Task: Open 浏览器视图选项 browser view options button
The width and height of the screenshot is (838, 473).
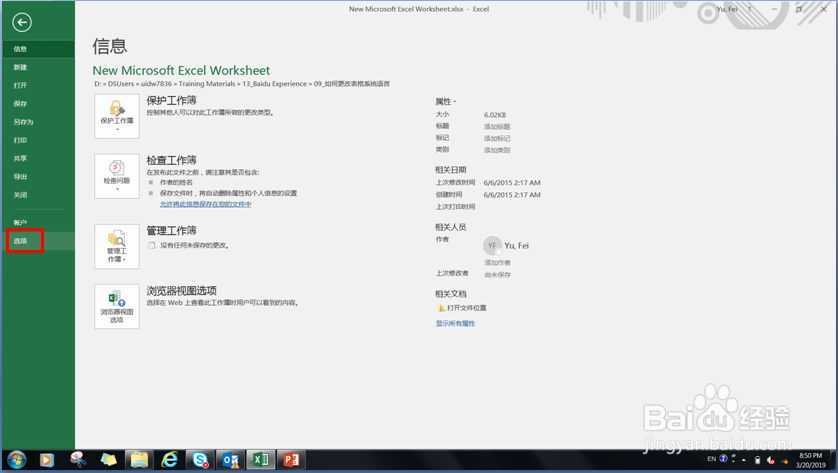Action: (117, 306)
